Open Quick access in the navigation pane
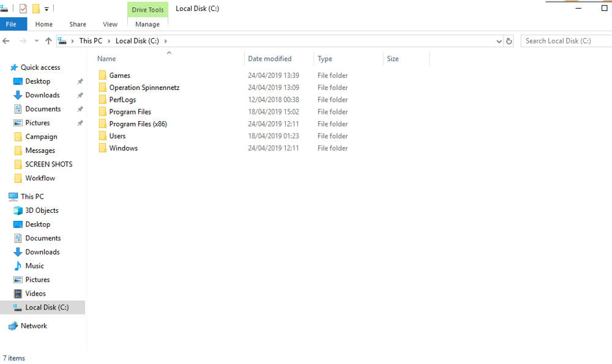Viewport: 612px width, 364px height. pyautogui.click(x=40, y=67)
